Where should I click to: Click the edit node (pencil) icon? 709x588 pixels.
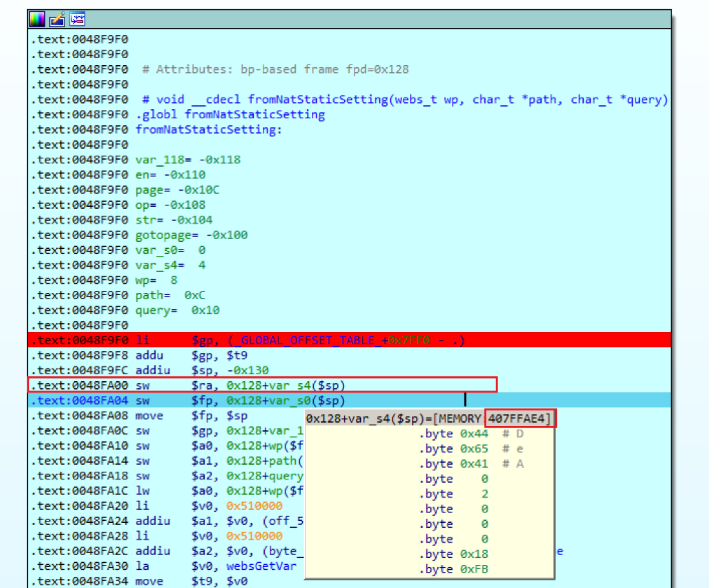click(57, 19)
